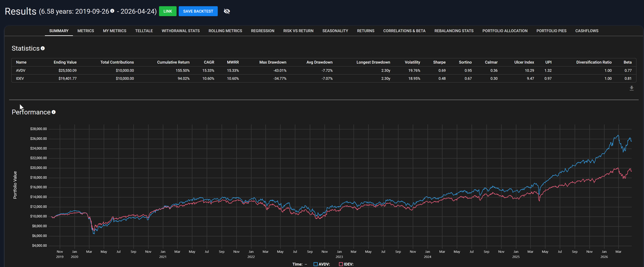Click the Sharpe column header
Viewport: 644px width, 267px height.
[439, 62]
